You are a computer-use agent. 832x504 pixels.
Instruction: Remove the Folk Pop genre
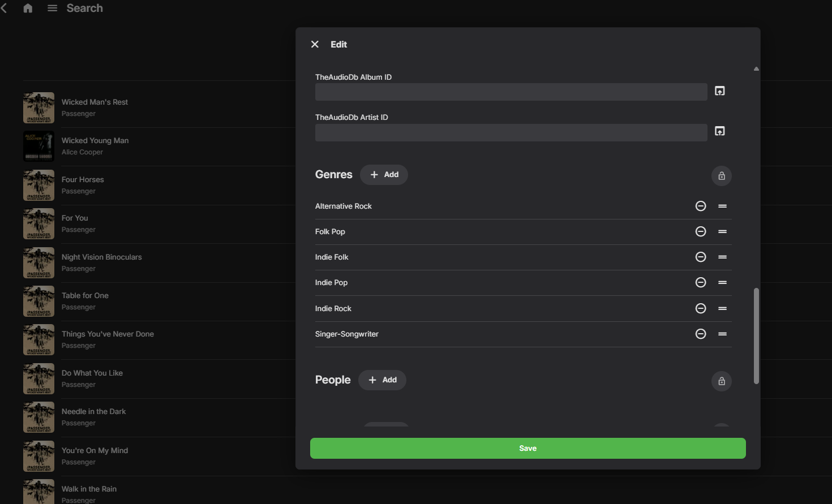pos(701,231)
